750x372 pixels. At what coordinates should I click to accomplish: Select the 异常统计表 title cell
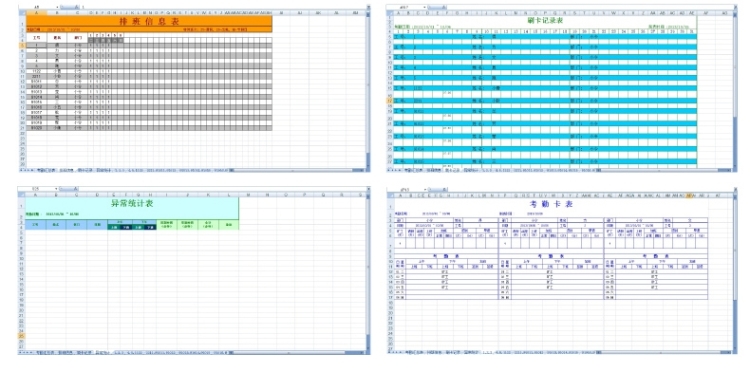click(132, 203)
